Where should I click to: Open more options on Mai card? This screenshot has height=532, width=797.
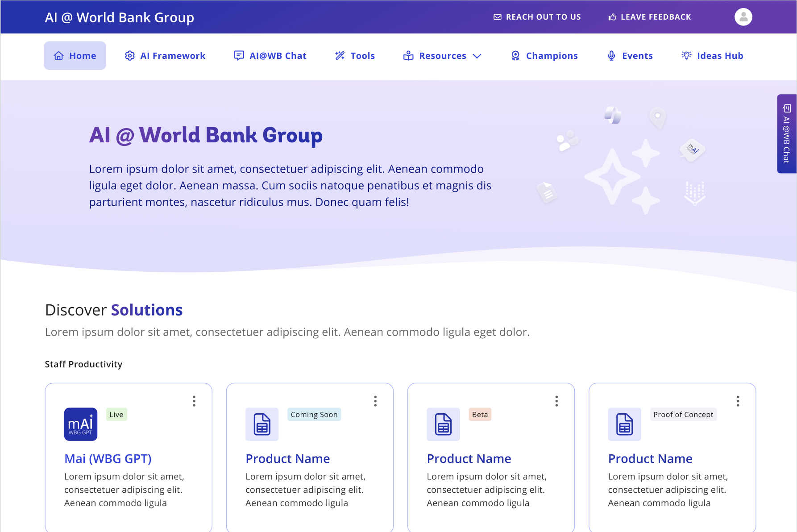coord(194,401)
